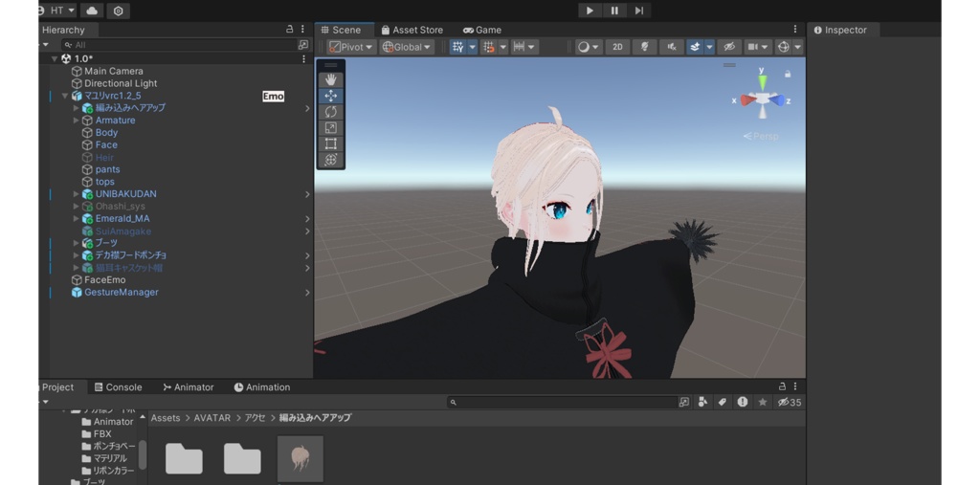Toggle grid snapping in Scene toolbar
Viewport: 980px width, 485px height.
tap(457, 47)
